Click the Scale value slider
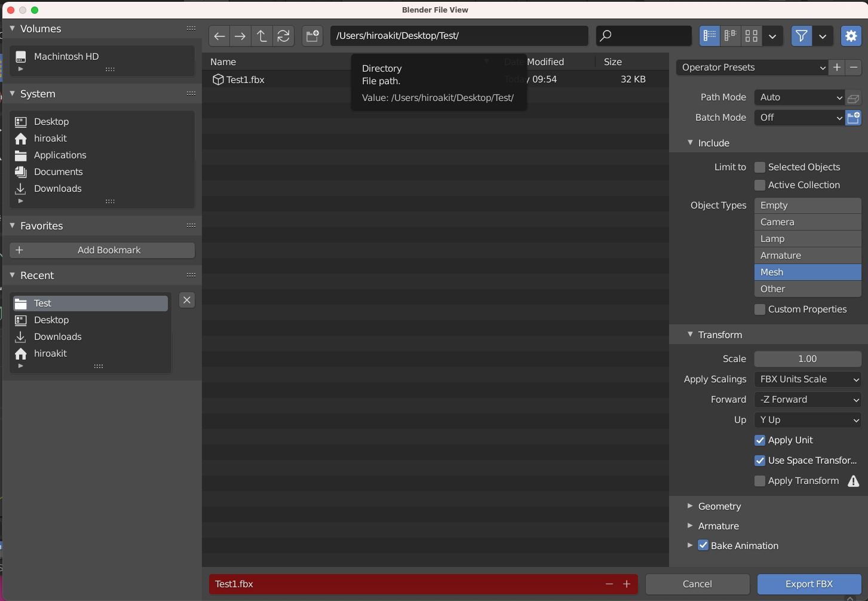The image size is (868, 601). (808, 359)
